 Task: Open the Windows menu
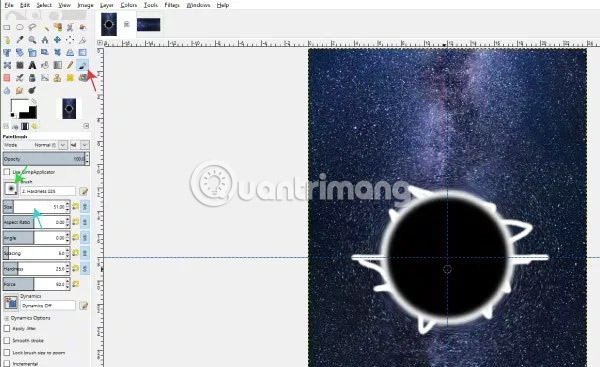click(x=198, y=5)
